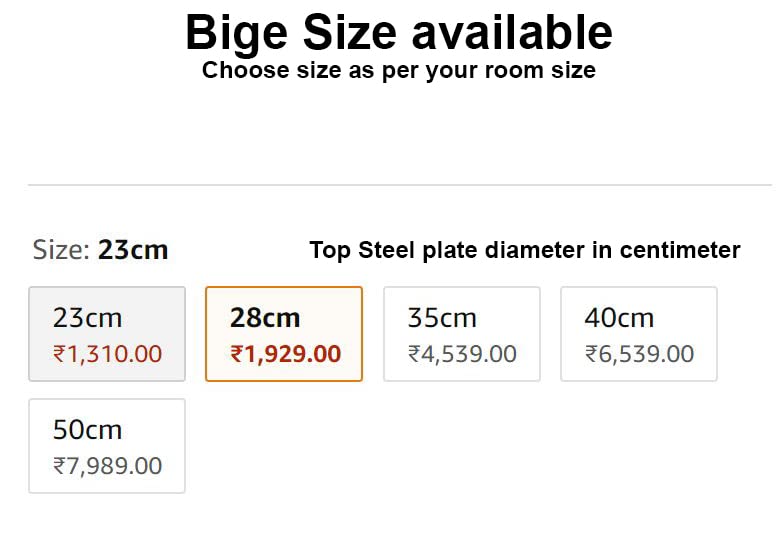Click the 23cm label inside the grey box
The image size is (783, 539).
tap(87, 318)
